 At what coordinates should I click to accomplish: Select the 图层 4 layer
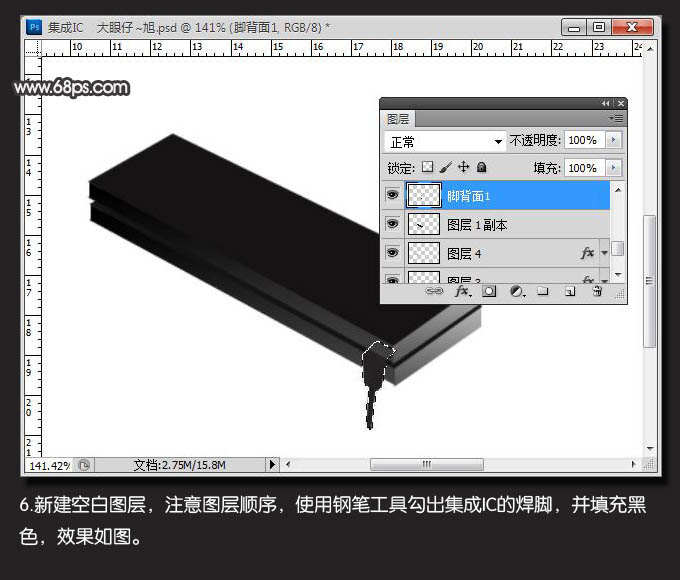[x=496, y=253]
